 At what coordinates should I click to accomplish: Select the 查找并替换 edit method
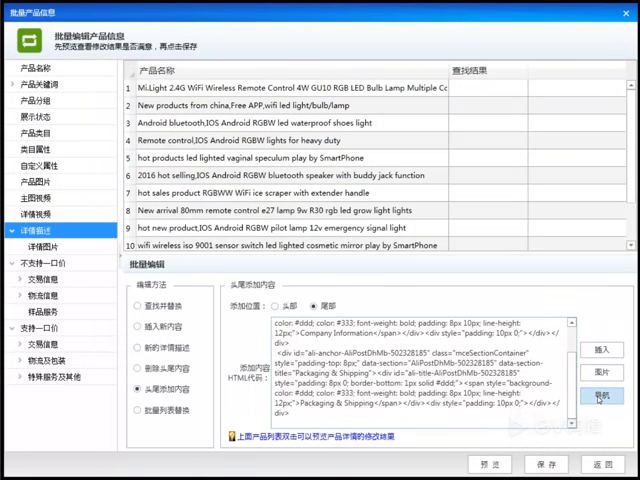(137, 306)
